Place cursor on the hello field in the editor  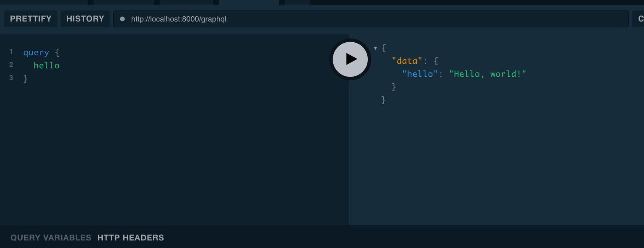coord(46,65)
